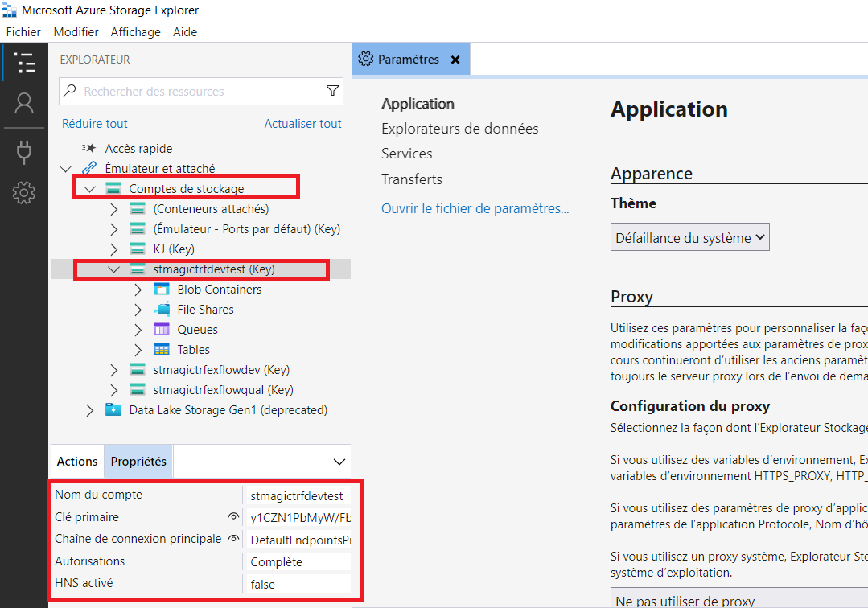This screenshot has width=868, height=608.
Task: Close the Paramètres tab
Action: point(455,60)
